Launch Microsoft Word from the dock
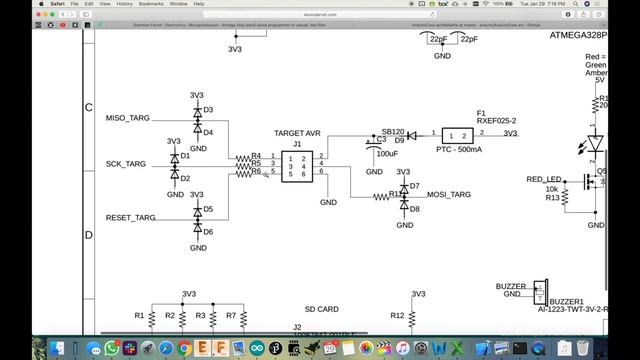The image size is (640, 360). click(439, 349)
